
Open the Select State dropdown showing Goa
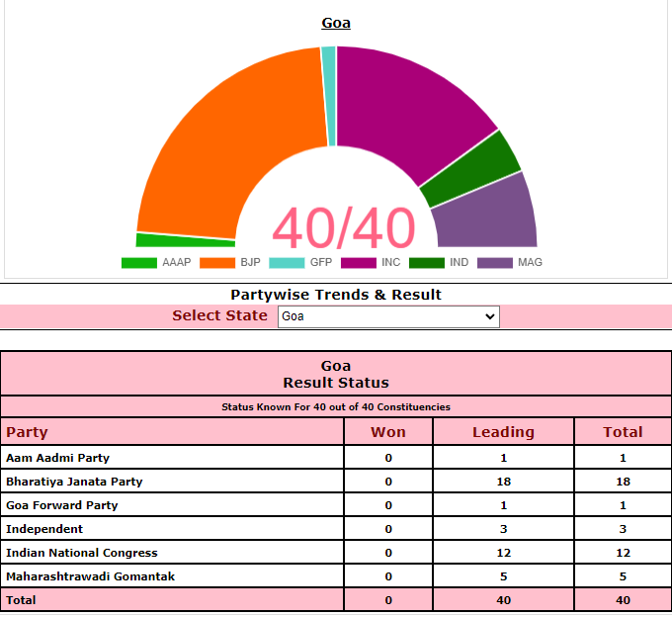click(x=388, y=316)
